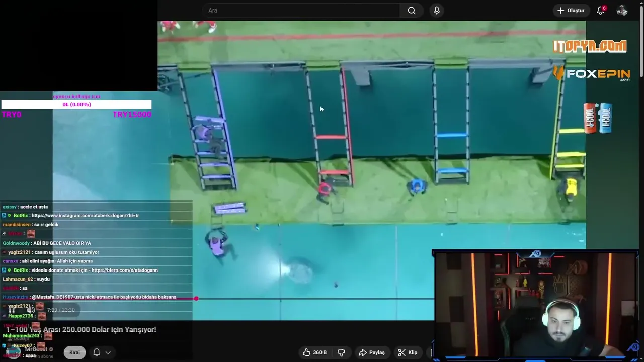Open the Oluştur create menu
The height and width of the screenshot is (362, 644).
[571, 11]
